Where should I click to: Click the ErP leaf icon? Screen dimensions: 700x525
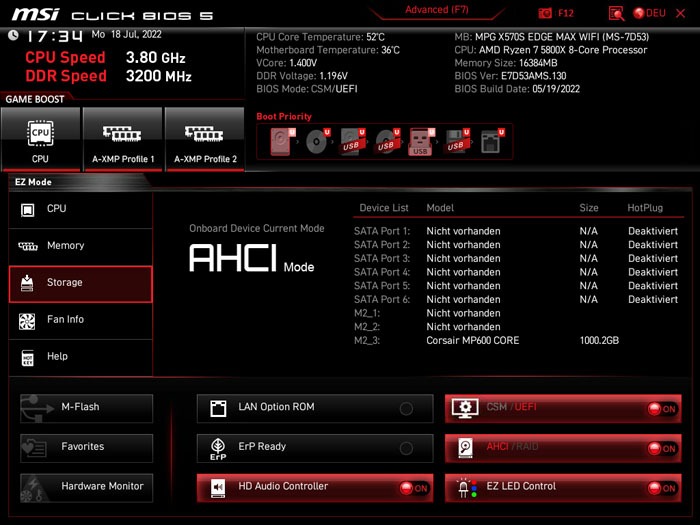point(218,449)
